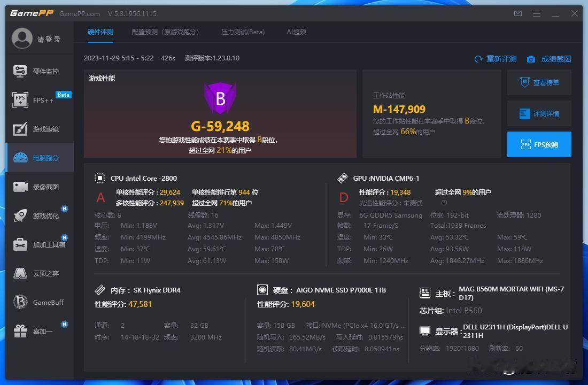Click the GamePP logo
Image resolution: width=588 pixels, height=385 pixels.
[32, 13]
